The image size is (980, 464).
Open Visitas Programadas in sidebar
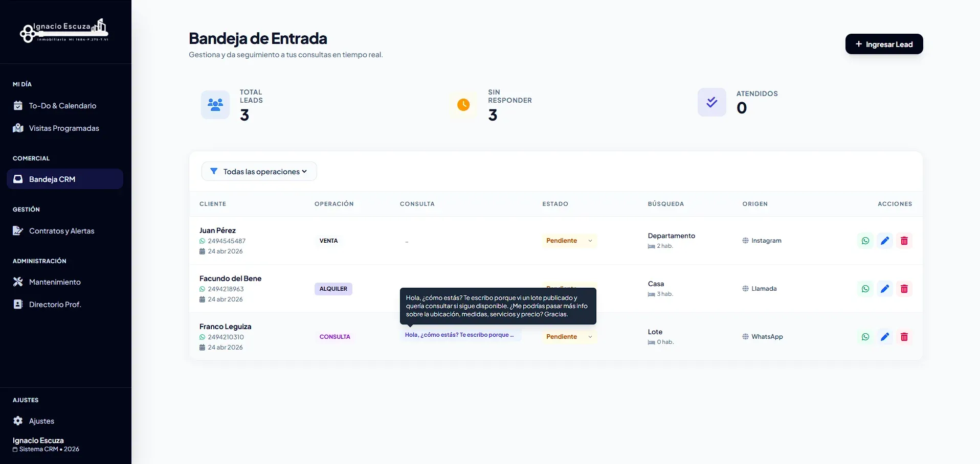click(65, 128)
